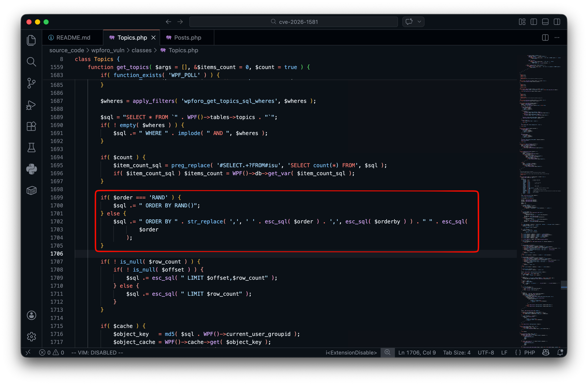This screenshot has height=385, width=588.
Task: Open the Manage gear menu
Action: [x=32, y=336]
